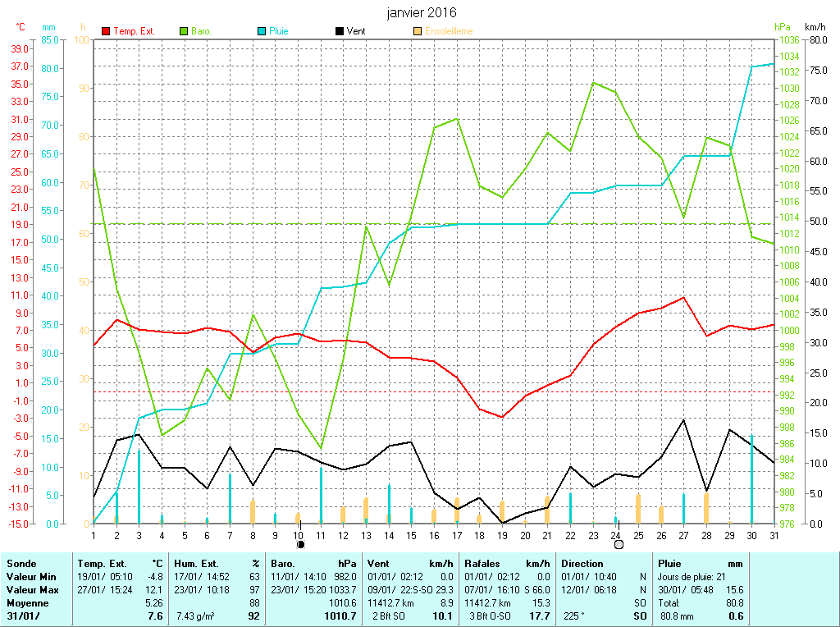Click the red Temp. Ext. legend square
Screen dimensions: 840x627
[x=106, y=31]
